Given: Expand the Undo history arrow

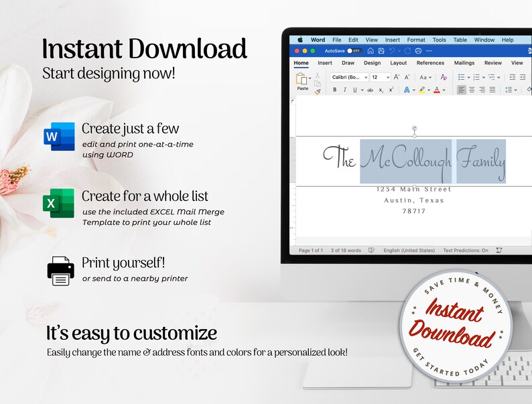Looking at the screenshot, I should click(x=399, y=51).
